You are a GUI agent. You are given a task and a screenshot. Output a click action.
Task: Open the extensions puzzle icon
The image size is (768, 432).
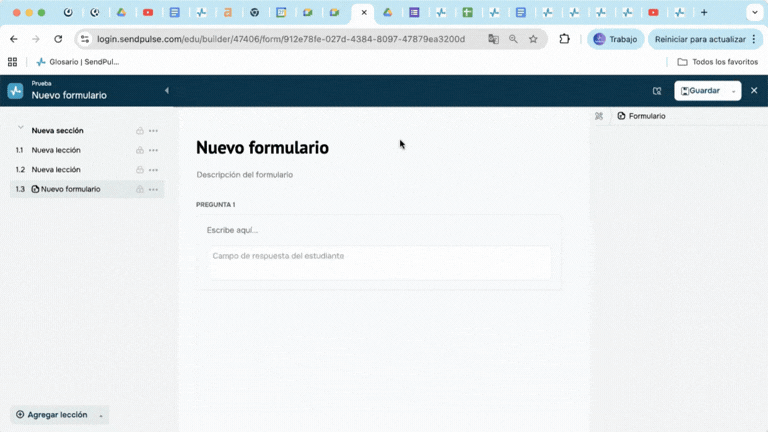click(x=564, y=39)
